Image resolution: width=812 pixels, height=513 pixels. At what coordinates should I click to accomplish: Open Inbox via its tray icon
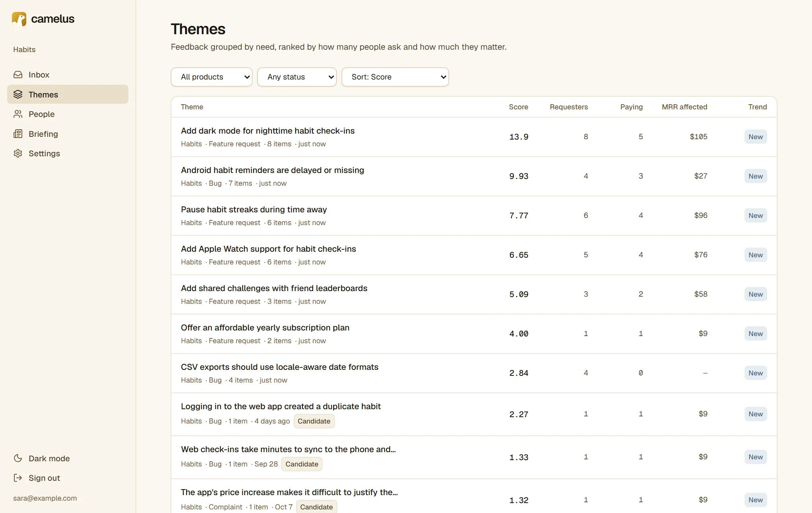(x=18, y=75)
